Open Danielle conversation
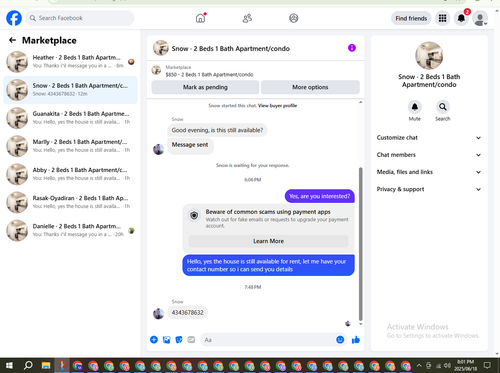This screenshot has width=500, height=373. click(x=70, y=230)
